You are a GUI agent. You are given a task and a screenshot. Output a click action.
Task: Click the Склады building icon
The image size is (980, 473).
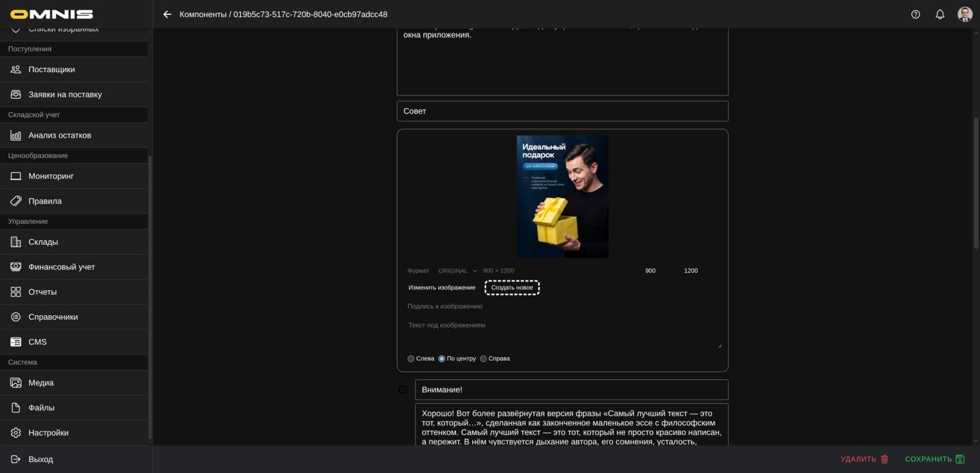click(x=16, y=242)
